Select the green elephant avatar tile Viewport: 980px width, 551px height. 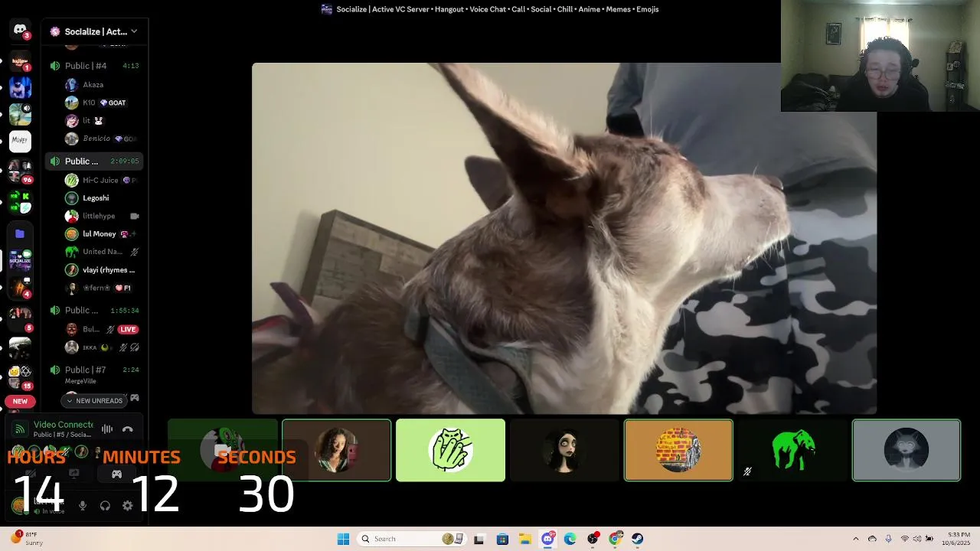792,450
